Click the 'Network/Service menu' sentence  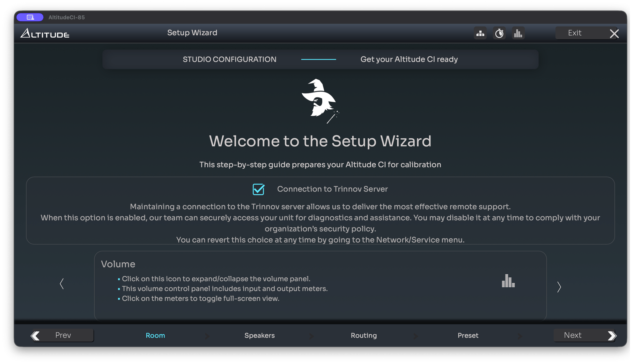320,240
